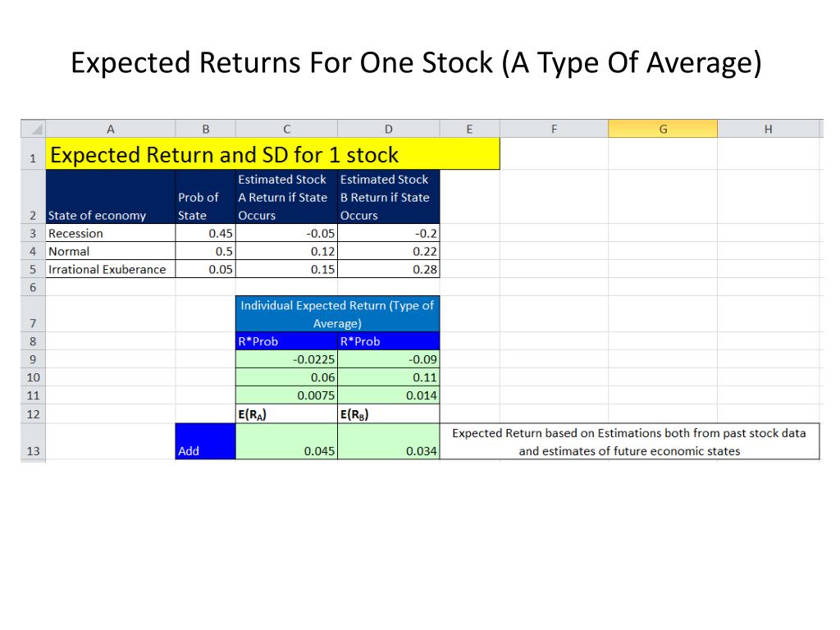
Task: Click the 'Individual Expected Return' header cell
Action: pos(337,314)
